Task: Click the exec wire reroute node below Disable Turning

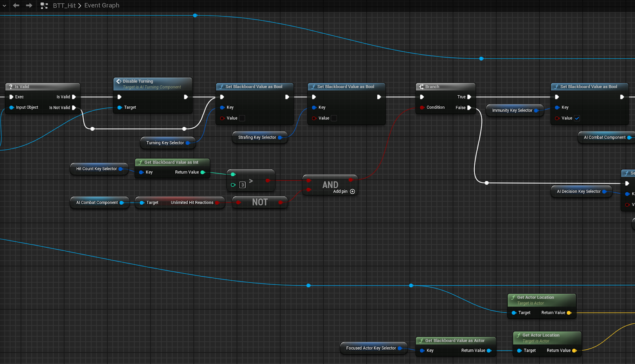Action: click(x=184, y=129)
